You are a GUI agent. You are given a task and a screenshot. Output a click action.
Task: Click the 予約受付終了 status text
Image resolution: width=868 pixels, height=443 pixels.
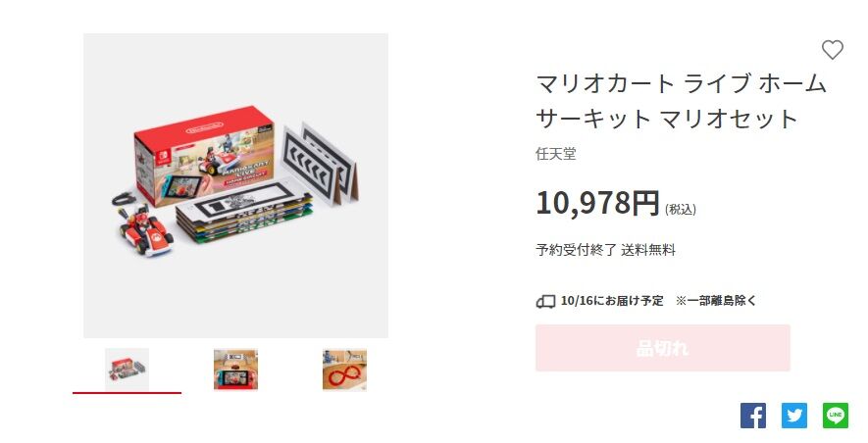pyautogui.click(x=576, y=250)
